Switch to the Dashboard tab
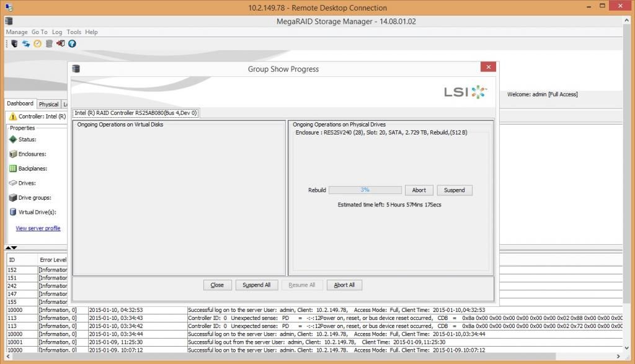This screenshot has width=635, height=364. 20,104
